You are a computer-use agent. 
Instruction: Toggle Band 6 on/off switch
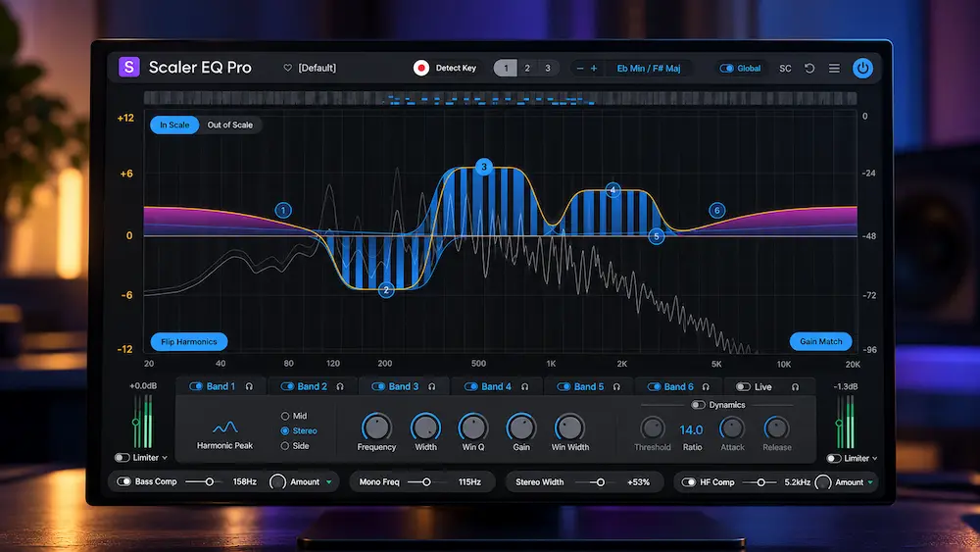pos(654,386)
